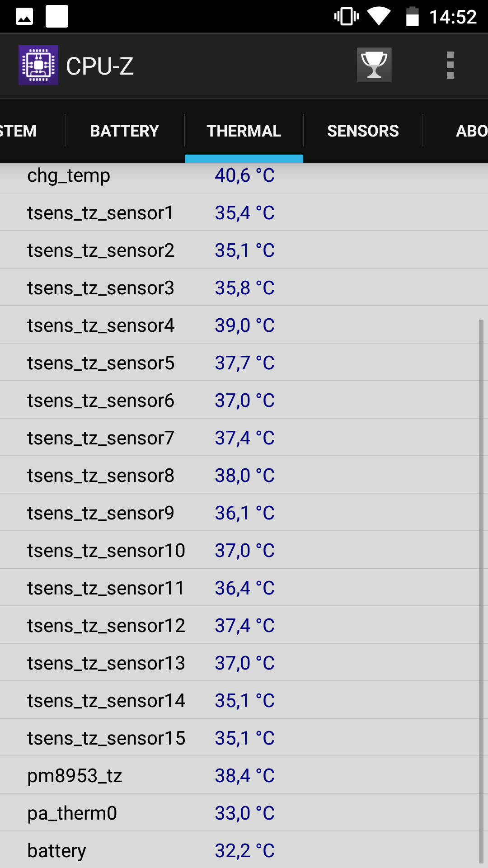Tap the picture notification icon in status bar
Image resolution: width=488 pixels, height=868 pixels.
click(24, 17)
